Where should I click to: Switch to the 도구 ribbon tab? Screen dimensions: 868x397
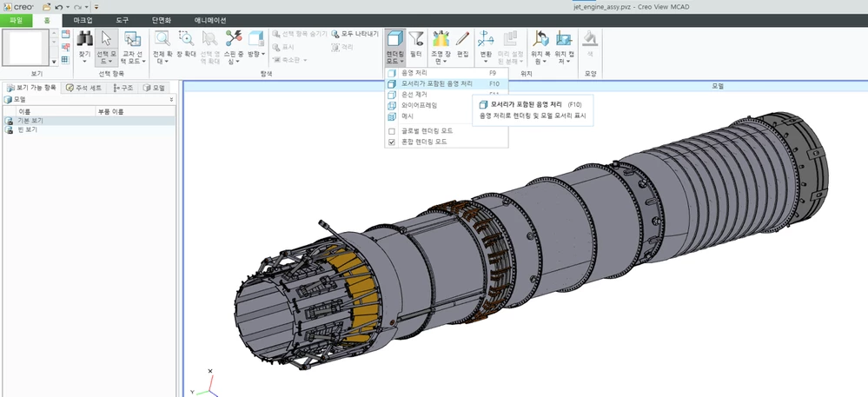point(123,21)
